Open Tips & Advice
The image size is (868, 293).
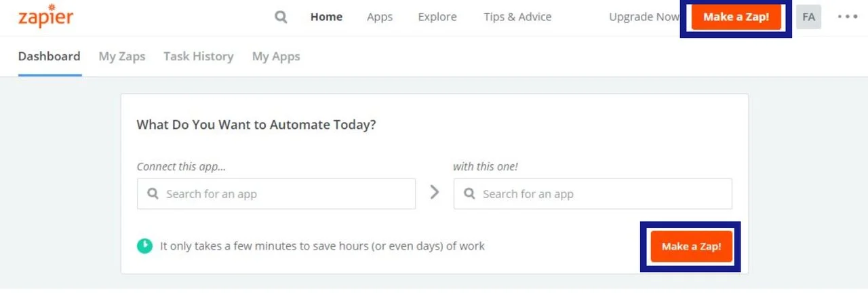click(517, 17)
